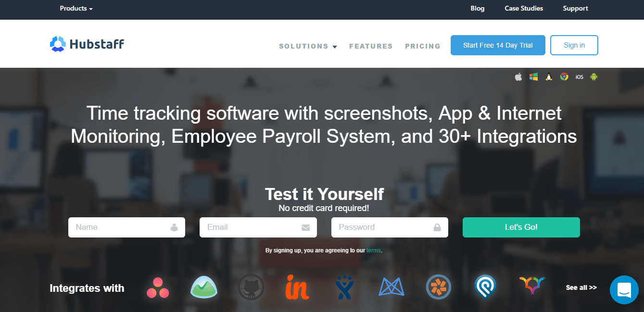This screenshot has height=312, width=644.
Task: Open the Chrome extension icon
Action: point(564,76)
